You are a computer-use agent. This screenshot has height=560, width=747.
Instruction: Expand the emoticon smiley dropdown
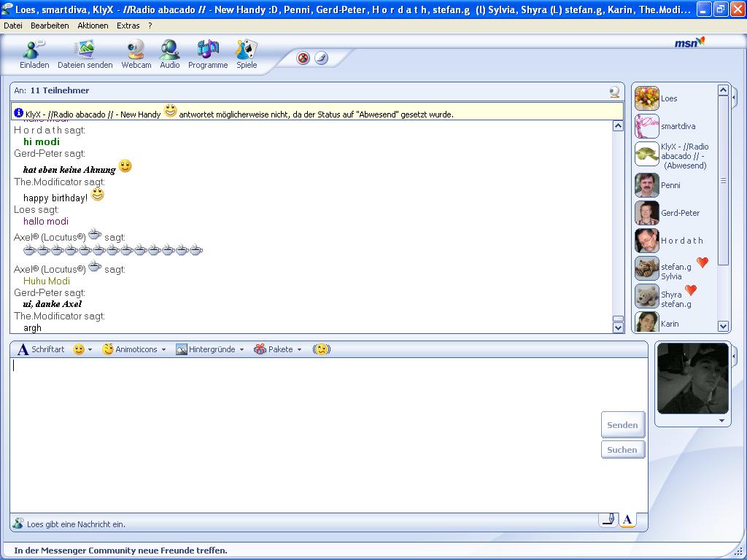[x=90, y=350]
